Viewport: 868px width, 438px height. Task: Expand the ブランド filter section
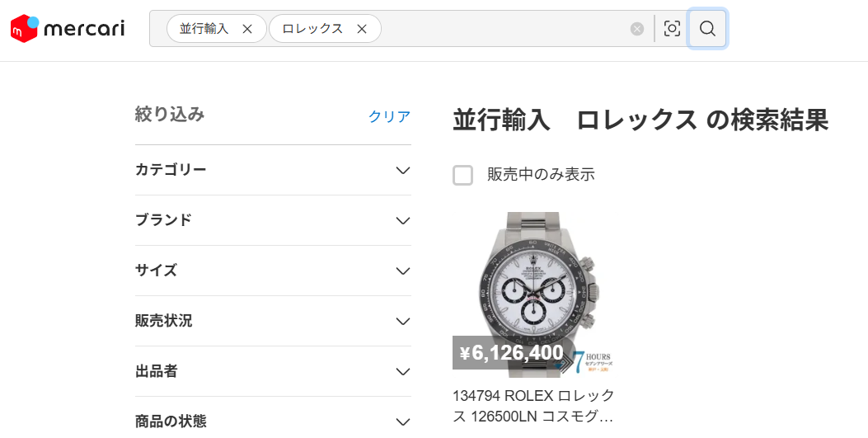point(402,220)
